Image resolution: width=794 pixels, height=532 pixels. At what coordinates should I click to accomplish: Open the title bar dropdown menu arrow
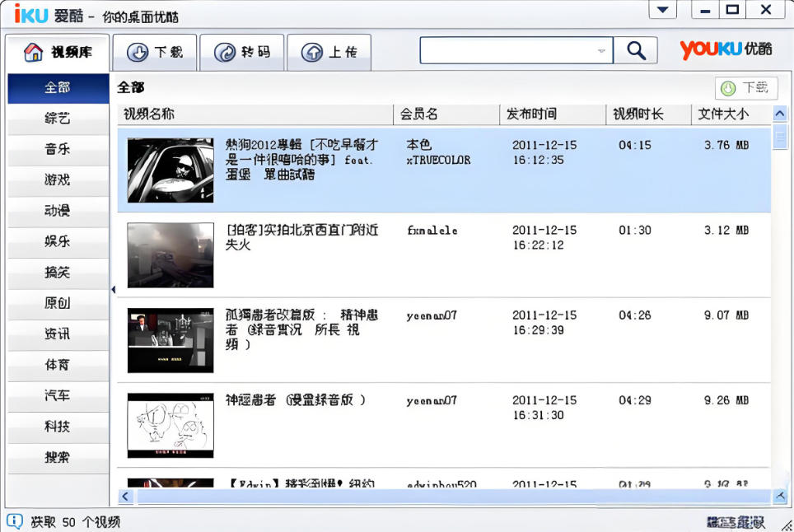663,10
